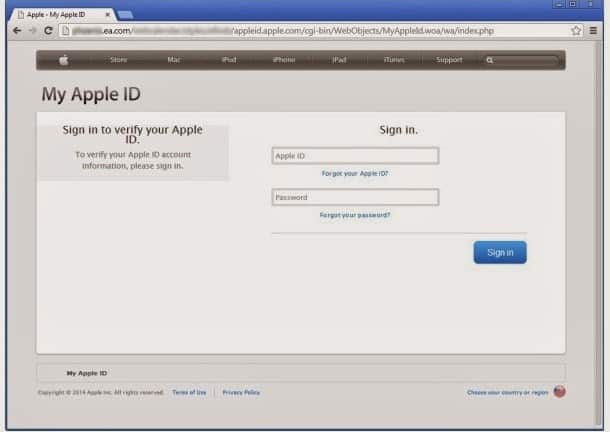Close the Apple - My Apple ID tab

pos(108,15)
